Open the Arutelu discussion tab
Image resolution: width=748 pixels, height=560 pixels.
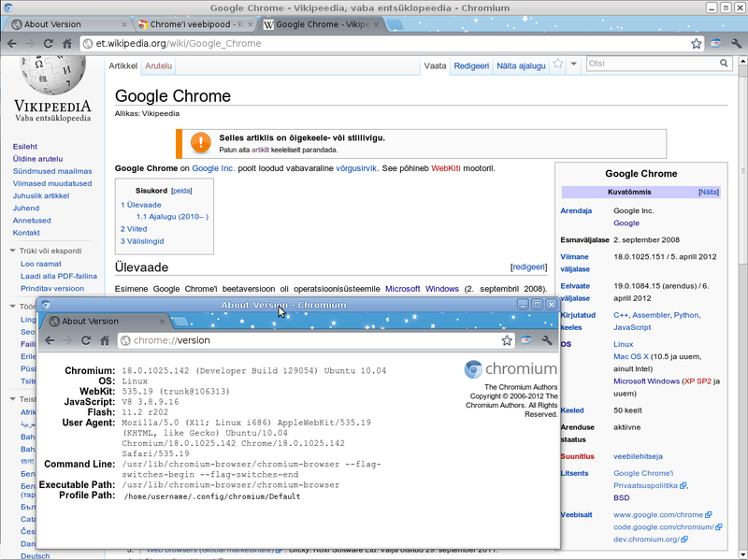tap(158, 65)
